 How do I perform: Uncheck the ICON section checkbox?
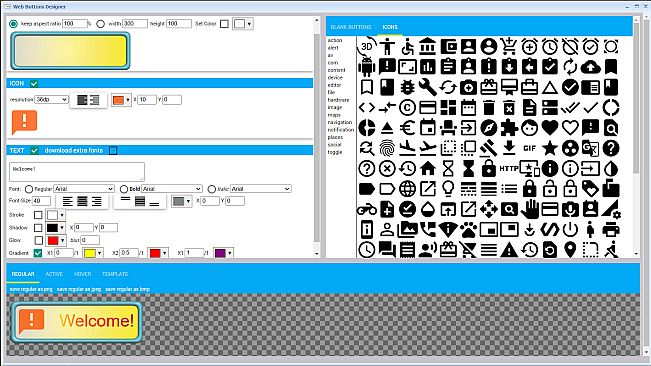tap(34, 83)
